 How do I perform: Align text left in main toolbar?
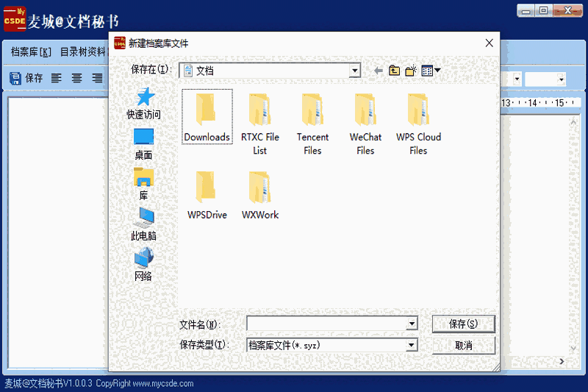coord(57,78)
